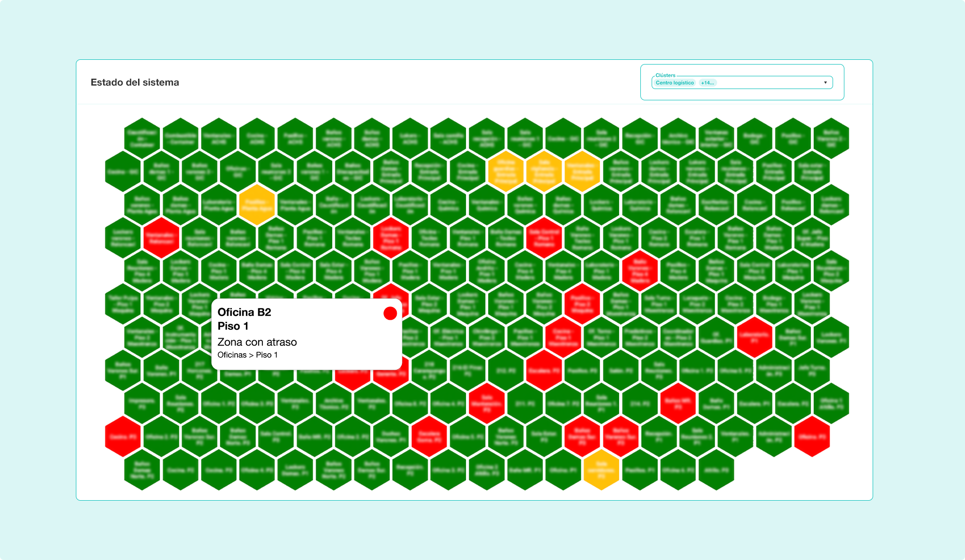Click the 'Oficinas > Piso 1' breadcrumb
Image resolution: width=965 pixels, height=560 pixels.
point(247,355)
